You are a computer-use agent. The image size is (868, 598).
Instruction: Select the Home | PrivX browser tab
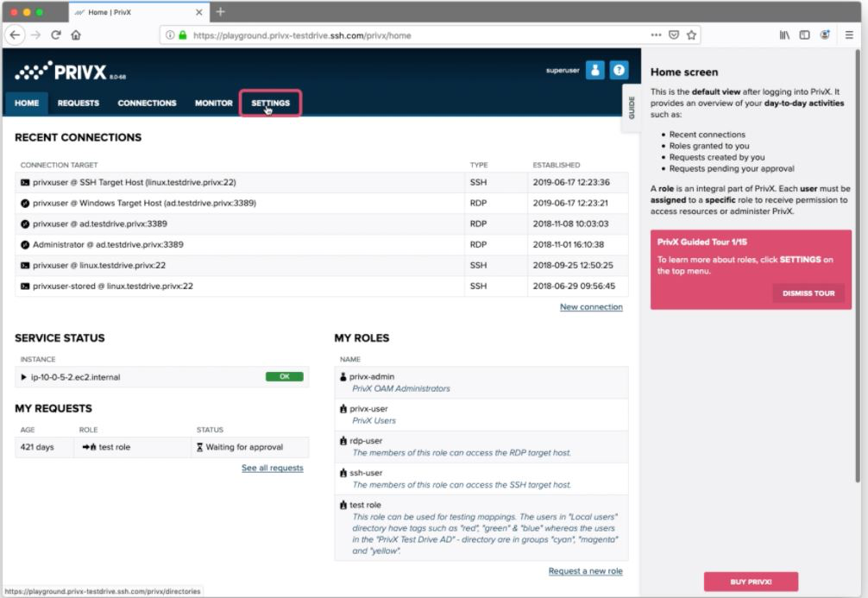(x=138, y=12)
